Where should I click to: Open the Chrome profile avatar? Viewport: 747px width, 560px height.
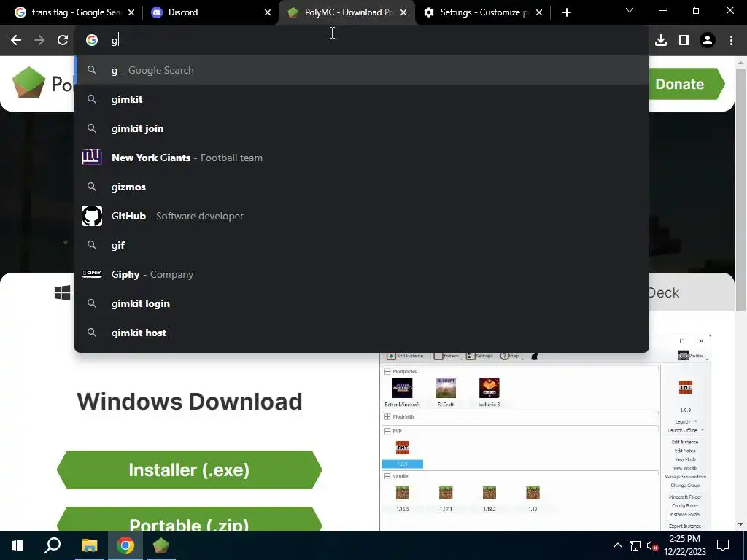[x=708, y=41]
